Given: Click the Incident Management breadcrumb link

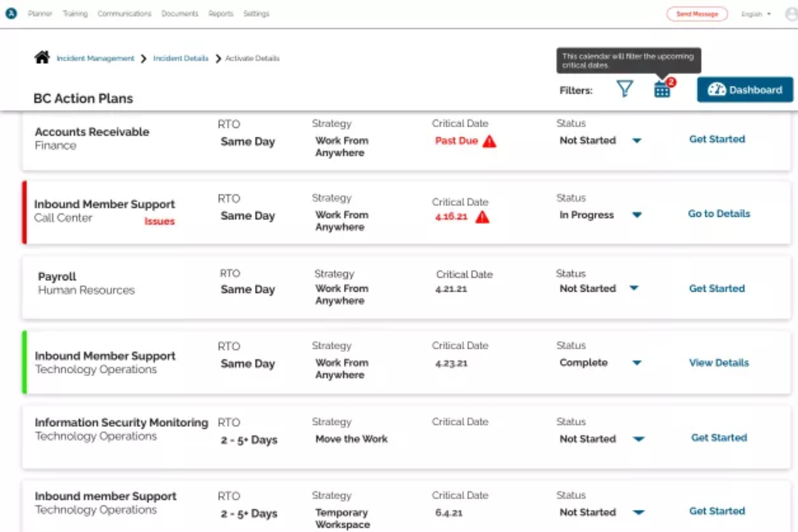Looking at the screenshot, I should (x=95, y=58).
